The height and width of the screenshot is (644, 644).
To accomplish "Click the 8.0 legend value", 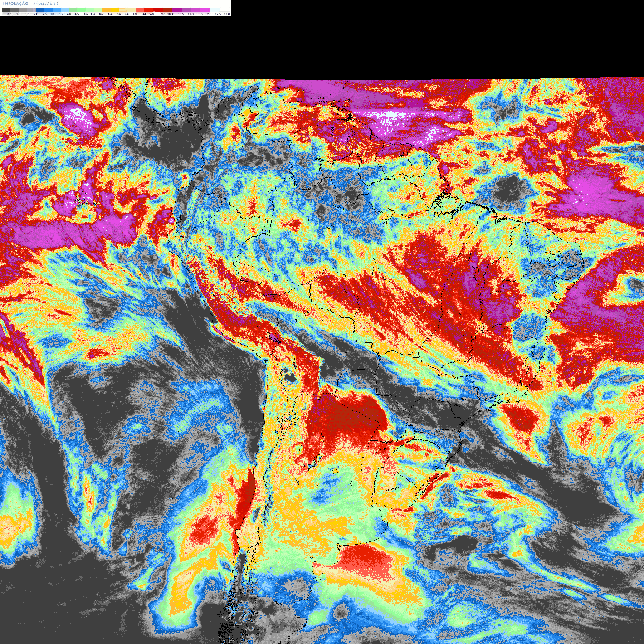I will pyautogui.click(x=135, y=14).
